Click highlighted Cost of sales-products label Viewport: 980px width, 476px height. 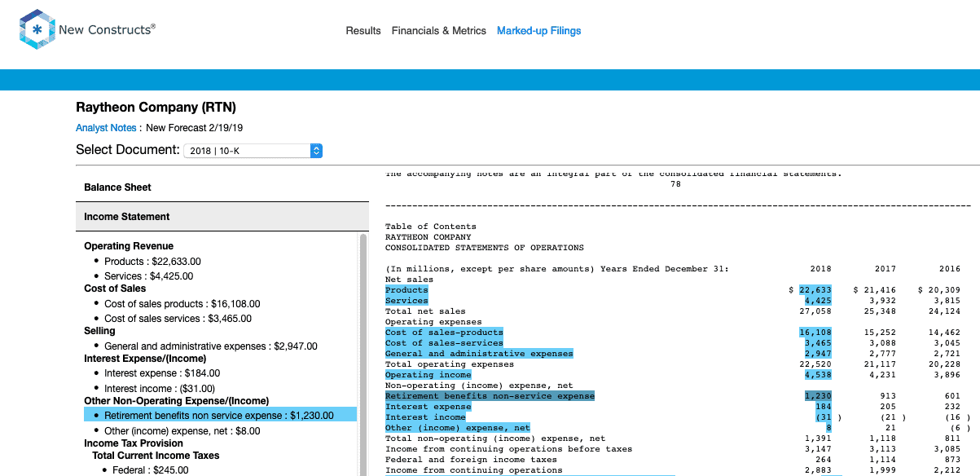pyautogui.click(x=444, y=333)
